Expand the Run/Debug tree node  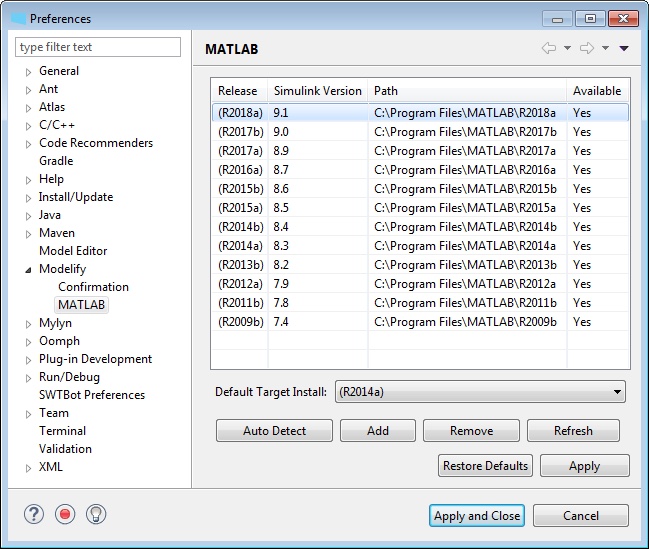pos(28,378)
